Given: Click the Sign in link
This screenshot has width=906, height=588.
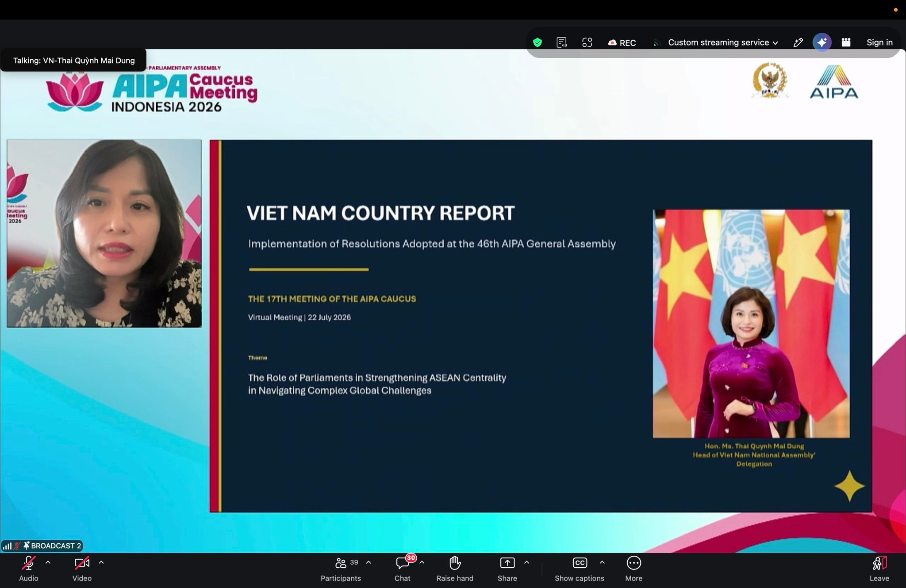Looking at the screenshot, I should coord(879,42).
